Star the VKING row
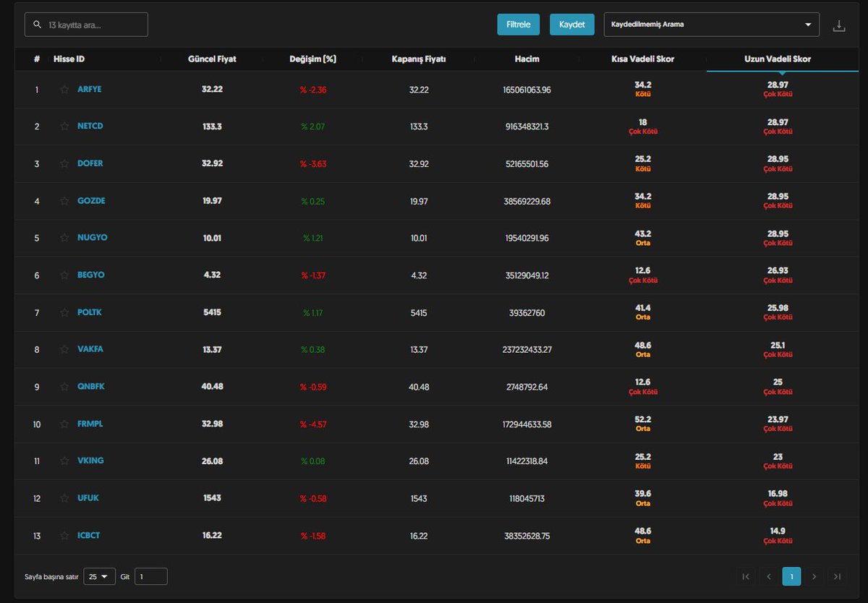868x603 pixels. [x=64, y=461]
